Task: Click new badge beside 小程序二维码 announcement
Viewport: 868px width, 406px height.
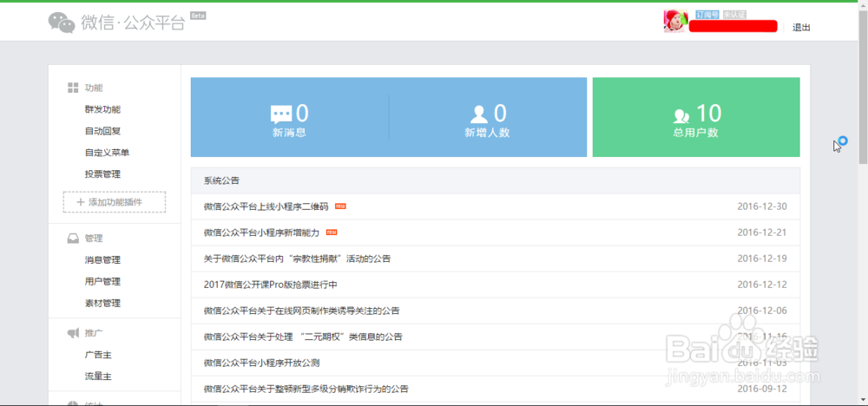Action: pos(340,206)
